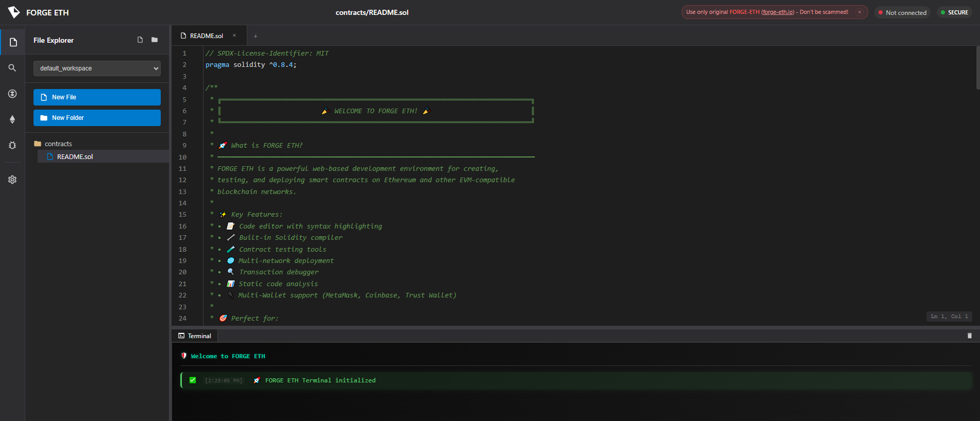Open the Solidity compiler sidebar icon
Image resolution: width=980 pixels, height=421 pixels.
pyautogui.click(x=12, y=94)
